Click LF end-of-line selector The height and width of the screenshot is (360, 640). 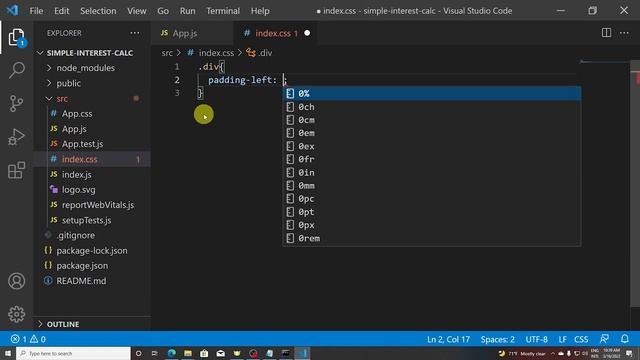pyautogui.click(x=562, y=339)
